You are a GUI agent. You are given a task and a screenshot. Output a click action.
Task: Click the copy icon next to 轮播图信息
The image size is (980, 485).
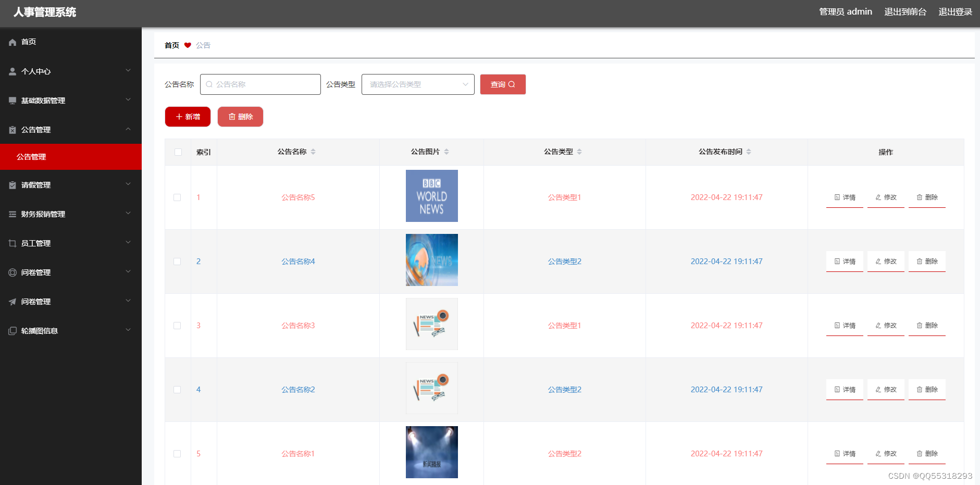tap(13, 331)
